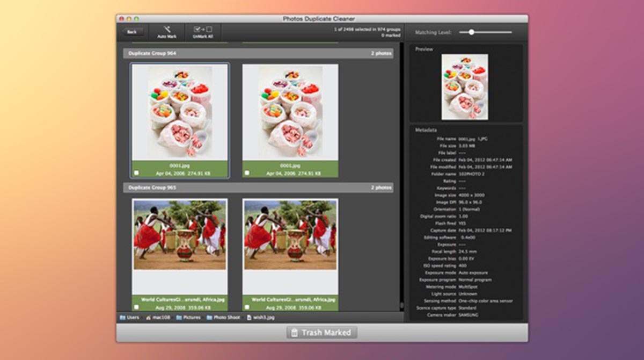Click the Focal length value 24.5 mm

[x=467, y=251]
